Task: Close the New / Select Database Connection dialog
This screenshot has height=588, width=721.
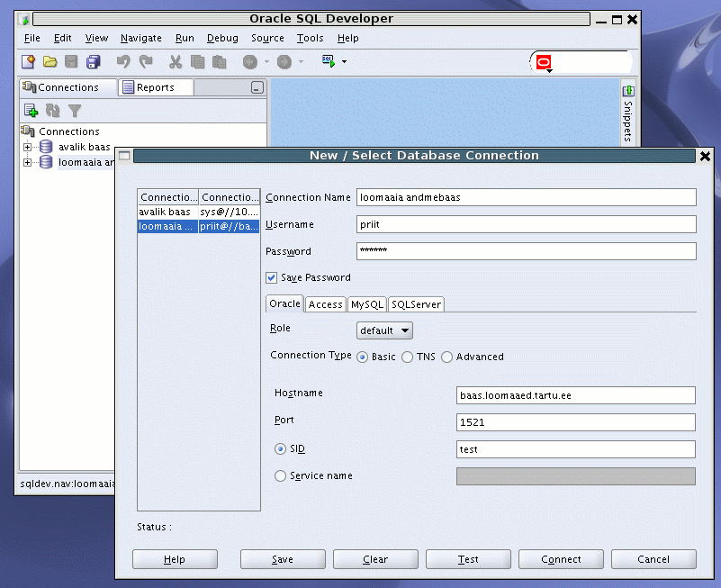Action: tap(705, 156)
